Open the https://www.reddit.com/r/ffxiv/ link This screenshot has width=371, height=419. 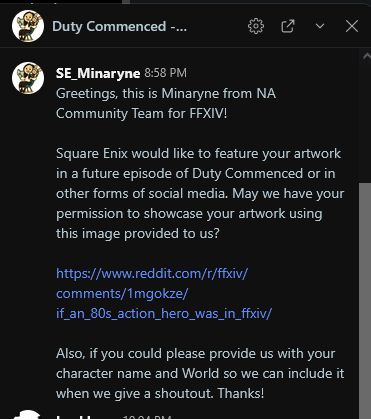point(152,274)
